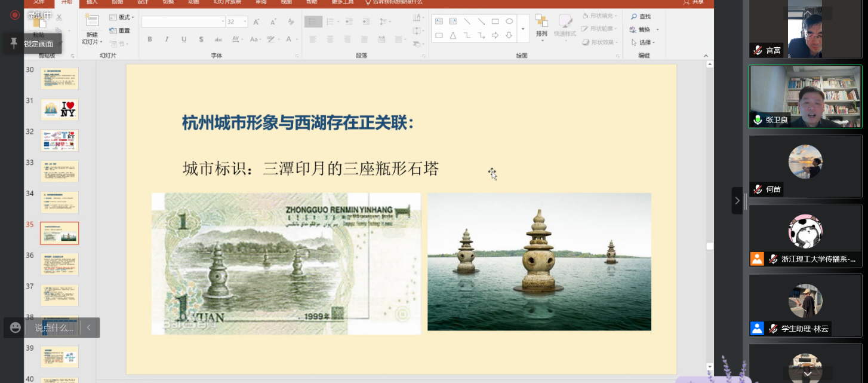Screen dimensions: 868x383
Task: Switch to the 插入 ribbon tab
Action: tap(92, 2)
